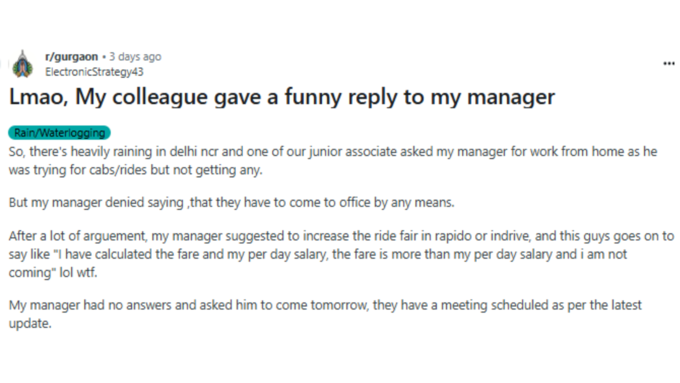Filter by the Rain/Waterlogging flair tag
Image resolution: width=680 pixels, height=383 pixels.
(59, 133)
